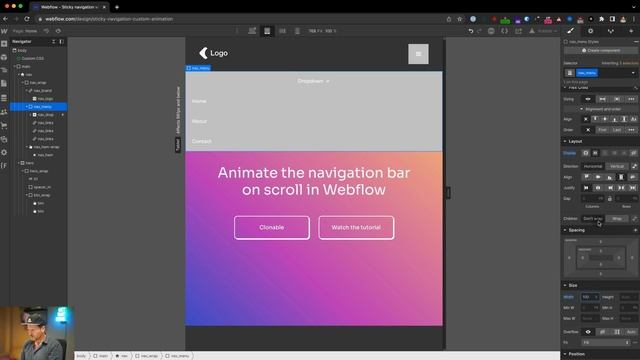This screenshot has height=360, width=640.
Task: Select Custom CSS item in Navigator
Action: click(33, 58)
